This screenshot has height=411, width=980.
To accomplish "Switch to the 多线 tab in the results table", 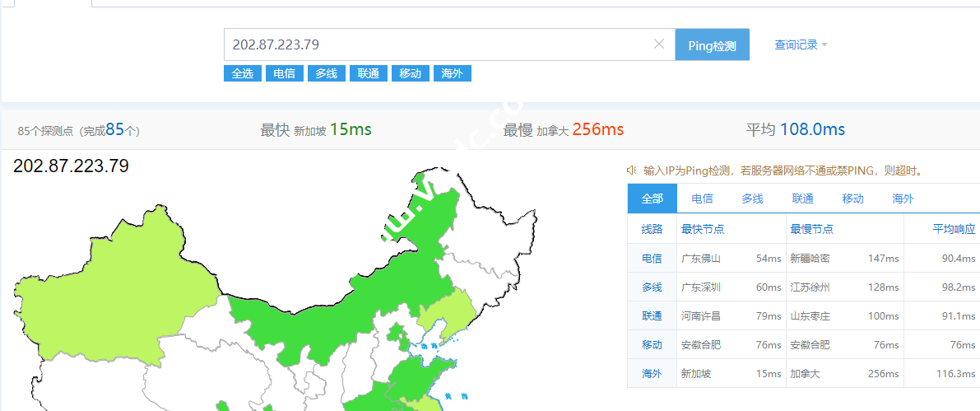I will click(753, 198).
